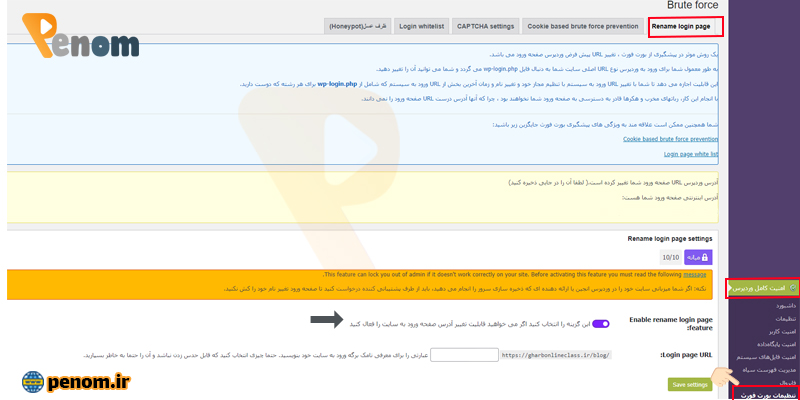The height and width of the screenshot is (400, 800).
Task: Open the Honeypot tab
Action: click(356, 26)
